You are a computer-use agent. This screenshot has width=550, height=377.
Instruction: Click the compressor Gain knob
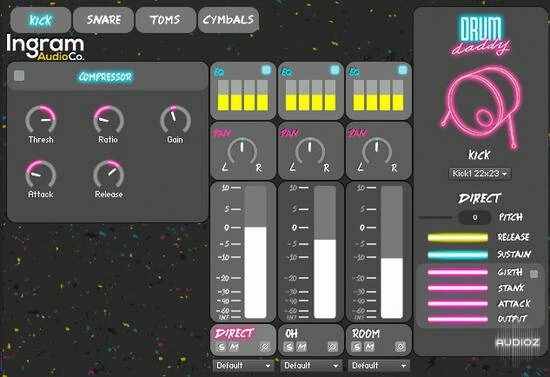click(x=175, y=120)
